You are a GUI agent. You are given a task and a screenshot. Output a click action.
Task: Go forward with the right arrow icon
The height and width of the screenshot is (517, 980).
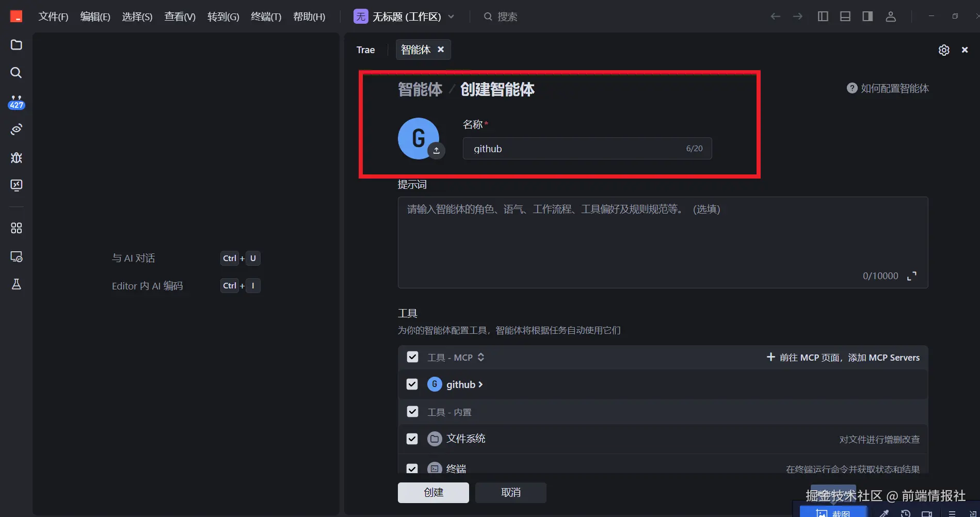coord(798,17)
